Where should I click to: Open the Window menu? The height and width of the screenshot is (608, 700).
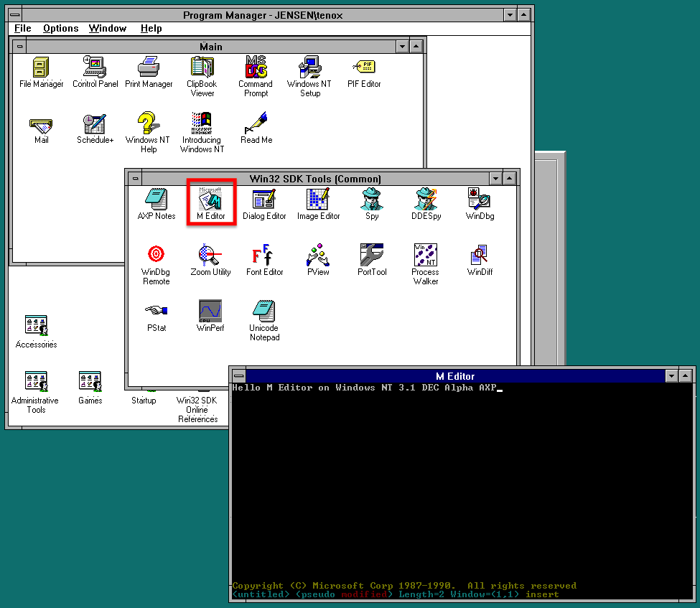[108, 29]
